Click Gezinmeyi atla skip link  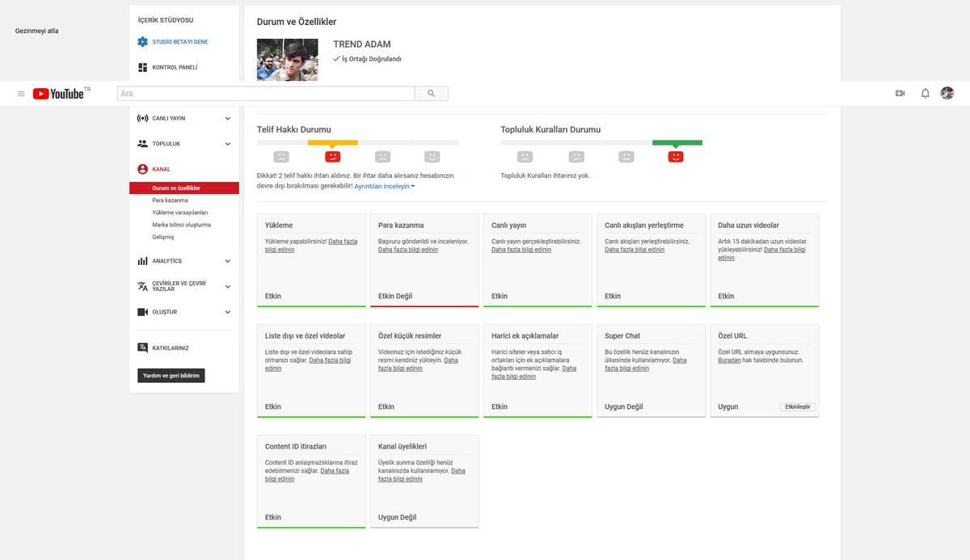[37, 31]
